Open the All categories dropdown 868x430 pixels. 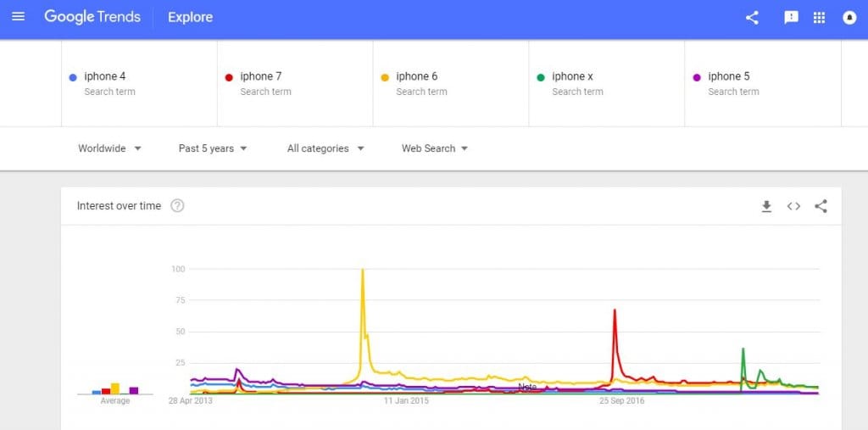pos(325,148)
